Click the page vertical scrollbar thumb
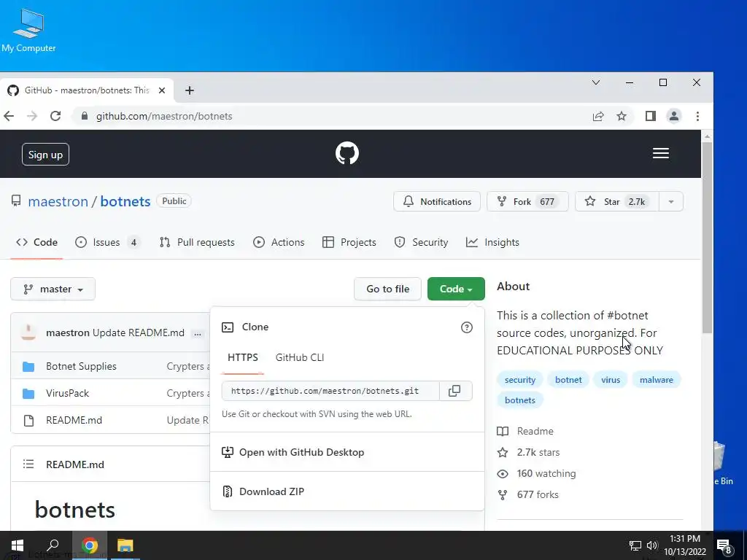This screenshot has width=747, height=560. [707, 237]
